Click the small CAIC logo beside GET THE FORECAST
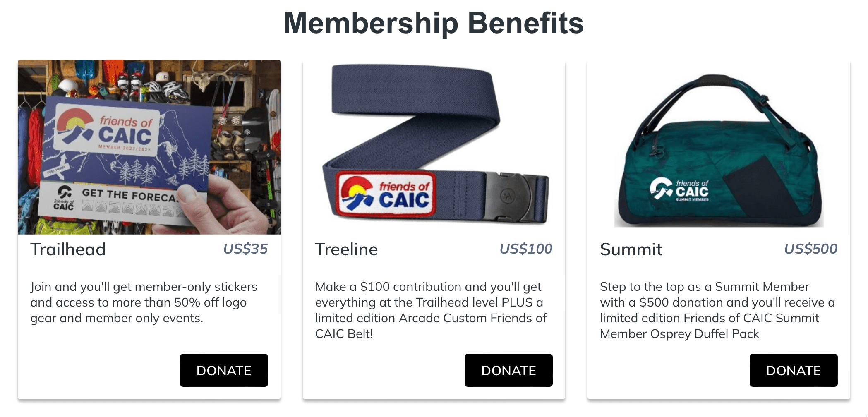Viewport: 868px width, 417px height. point(64,198)
